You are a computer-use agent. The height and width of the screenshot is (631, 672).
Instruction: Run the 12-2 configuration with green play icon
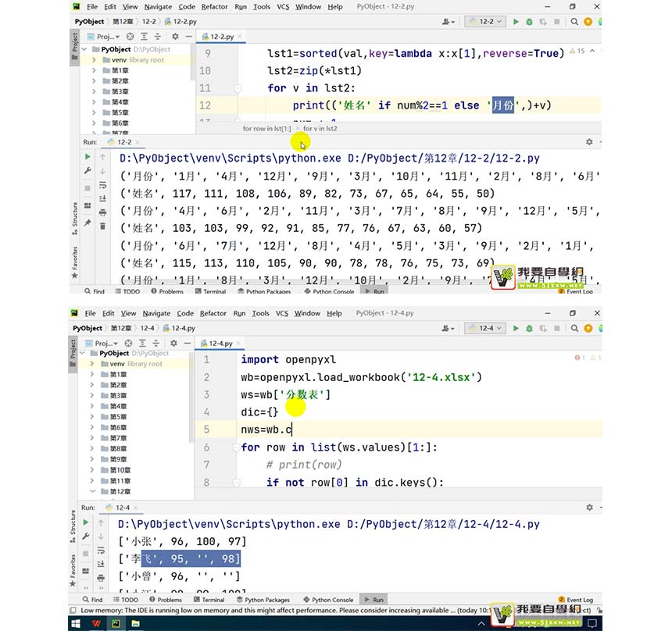(516, 21)
